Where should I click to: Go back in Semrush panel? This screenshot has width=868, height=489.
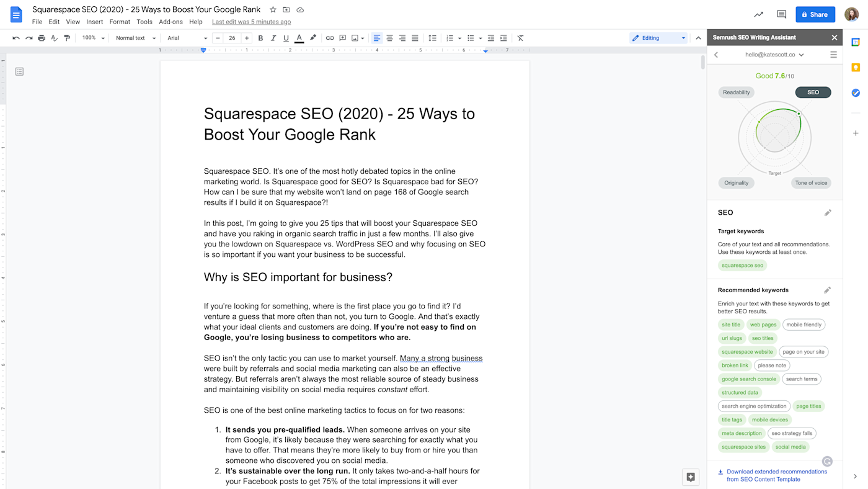tap(716, 55)
